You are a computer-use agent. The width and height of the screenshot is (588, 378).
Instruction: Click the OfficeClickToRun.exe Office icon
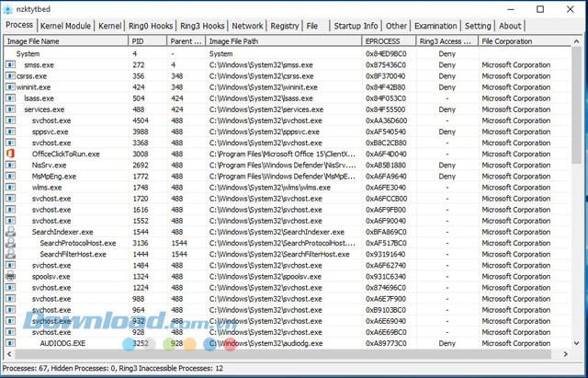(x=10, y=154)
